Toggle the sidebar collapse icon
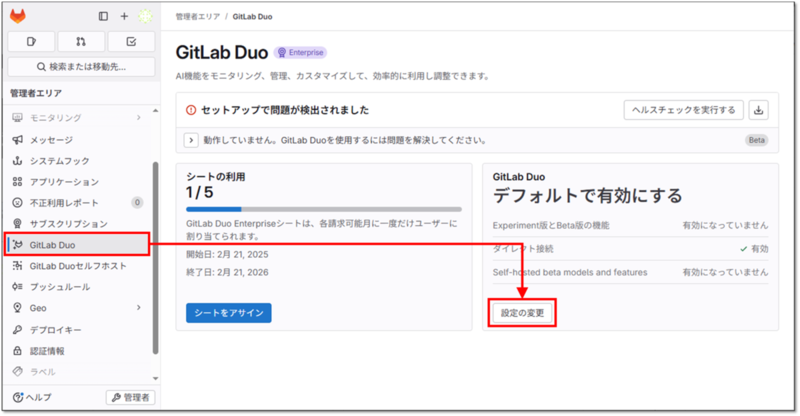This screenshot has height=416, width=800. point(104,16)
